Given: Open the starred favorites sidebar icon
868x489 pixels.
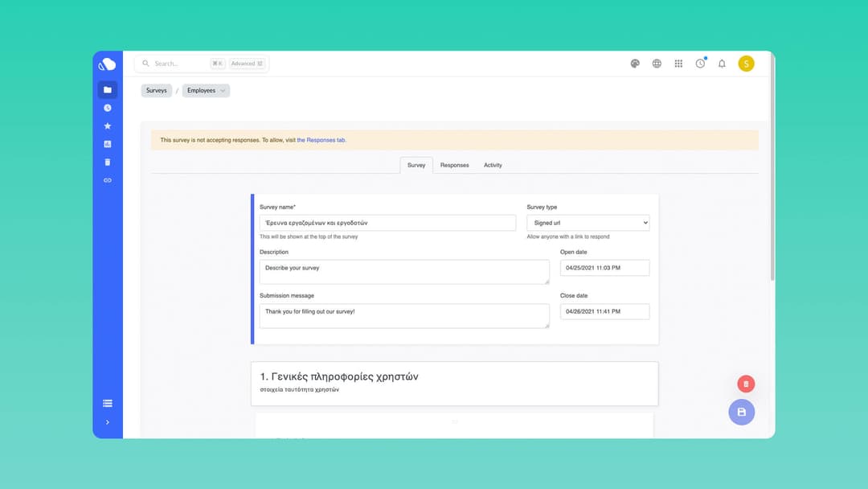Looking at the screenshot, I should [108, 126].
